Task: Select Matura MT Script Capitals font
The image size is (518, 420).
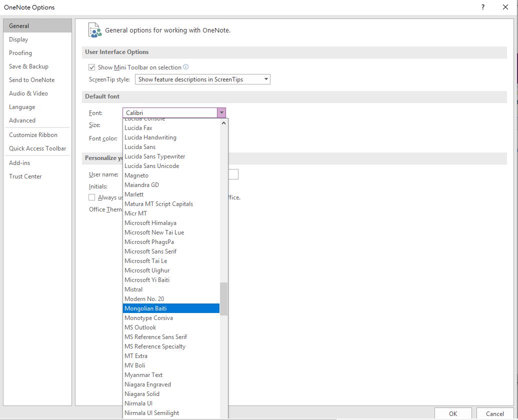Action: pyautogui.click(x=171, y=204)
